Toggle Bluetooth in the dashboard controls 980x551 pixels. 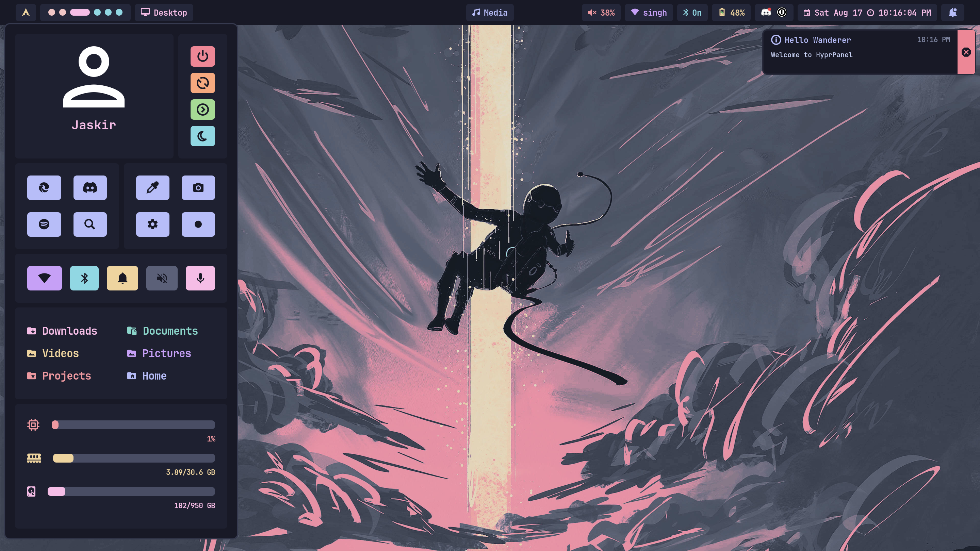[x=84, y=278]
